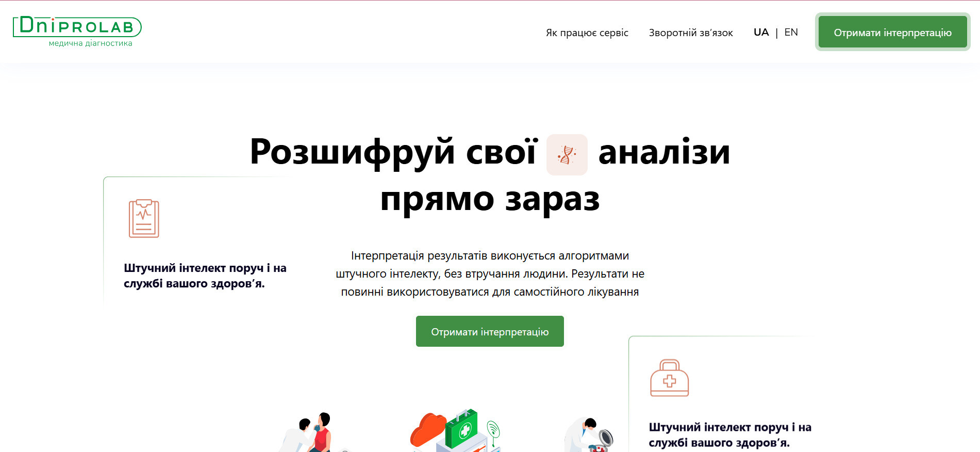Image resolution: width=980 pixels, height=452 pixels.
Task: Switch language to UA
Action: tap(761, 32)
